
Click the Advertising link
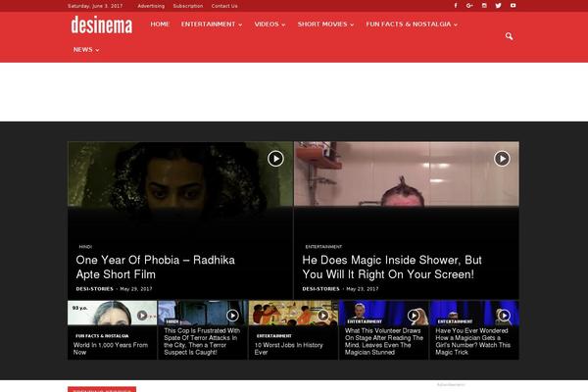point(151,6)
